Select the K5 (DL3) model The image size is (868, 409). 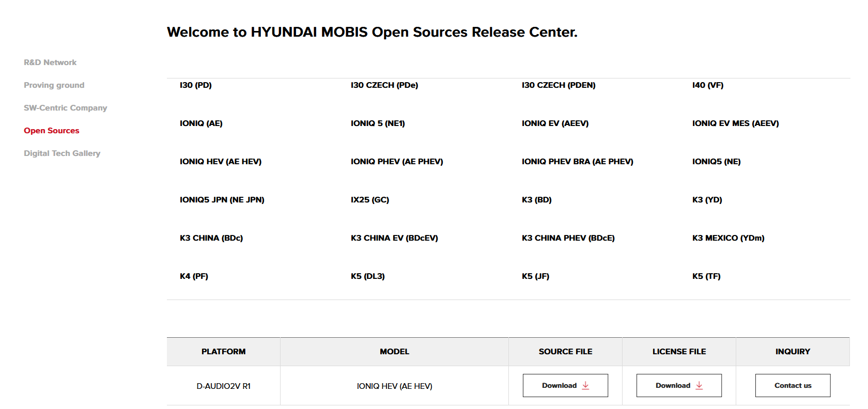(x=368, y=276)
